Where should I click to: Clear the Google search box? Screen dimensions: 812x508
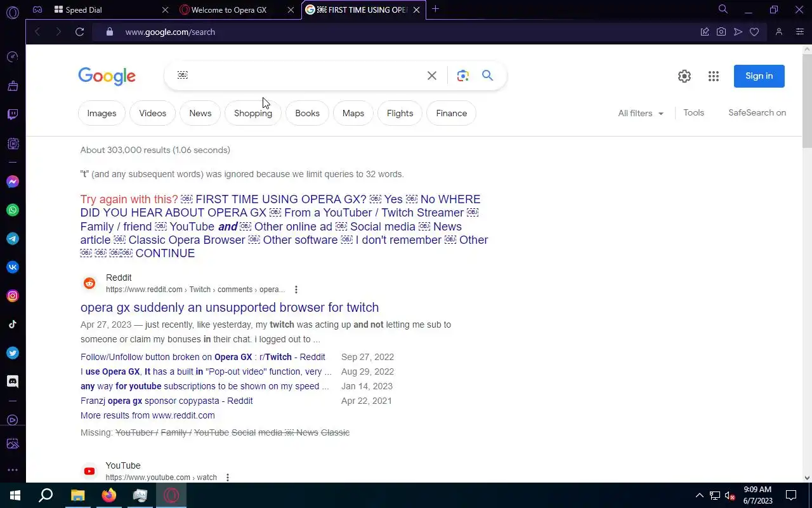432,76
